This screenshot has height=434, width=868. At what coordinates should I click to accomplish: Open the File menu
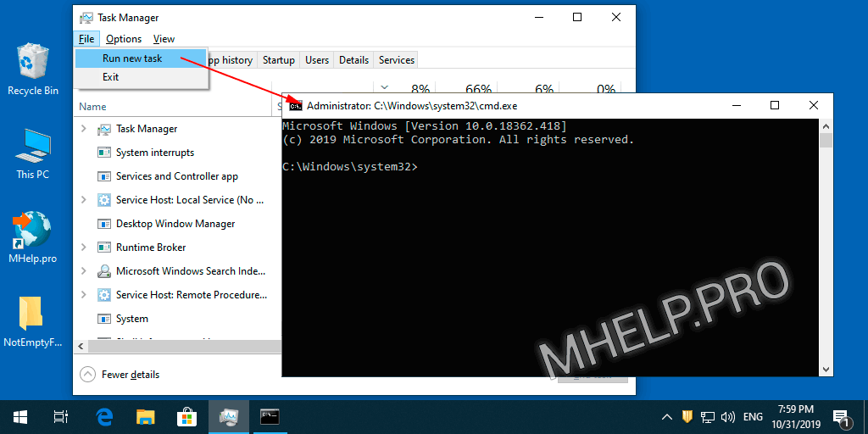(x=86, y=39)
